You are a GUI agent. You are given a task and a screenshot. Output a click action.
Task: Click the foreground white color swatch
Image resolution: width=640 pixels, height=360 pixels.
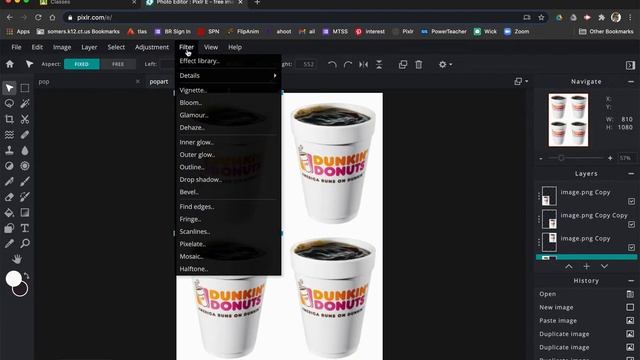pyautogui.click(x=12, y=278)
